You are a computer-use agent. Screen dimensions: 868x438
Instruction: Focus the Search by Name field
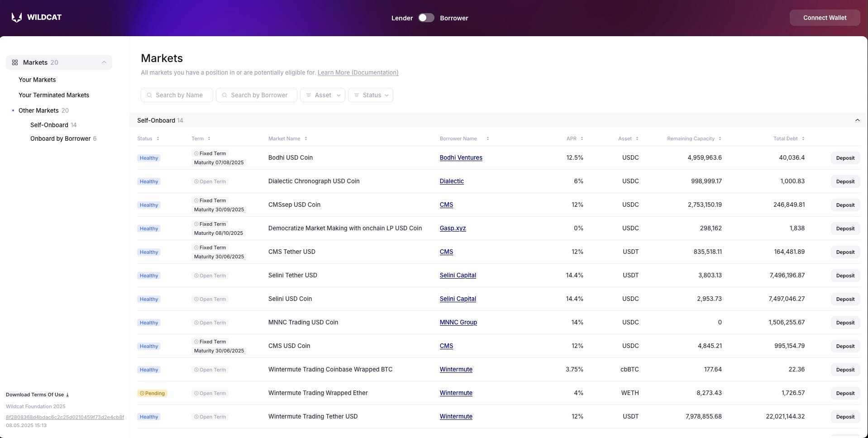(x=177, y=95)
